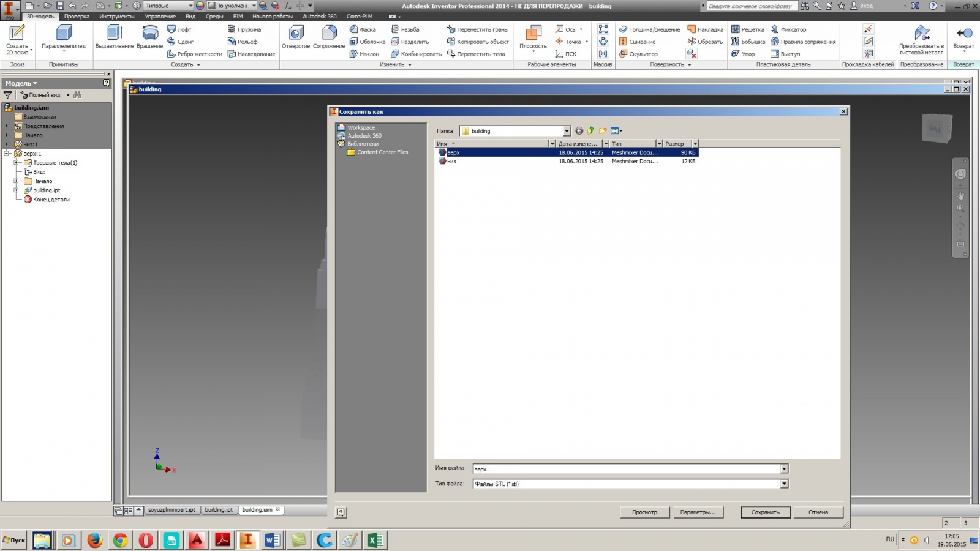Click Convert to sheet metal icon
Screen dimensions: 980x551
921,32
